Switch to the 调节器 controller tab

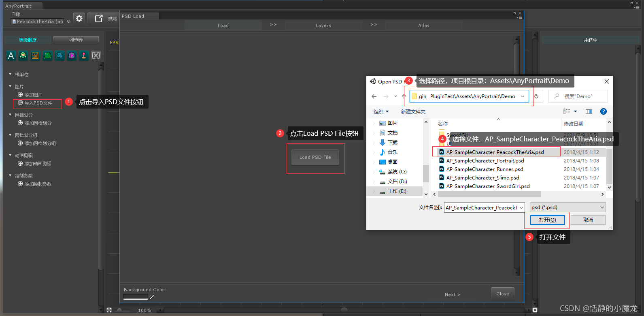(76, 40)
